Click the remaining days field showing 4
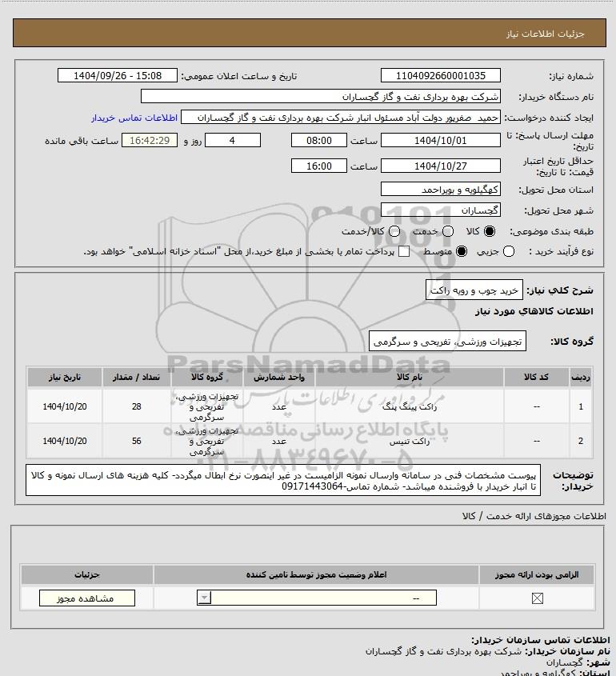The width and height of the screenshot is (616, 676). point(232,140)
